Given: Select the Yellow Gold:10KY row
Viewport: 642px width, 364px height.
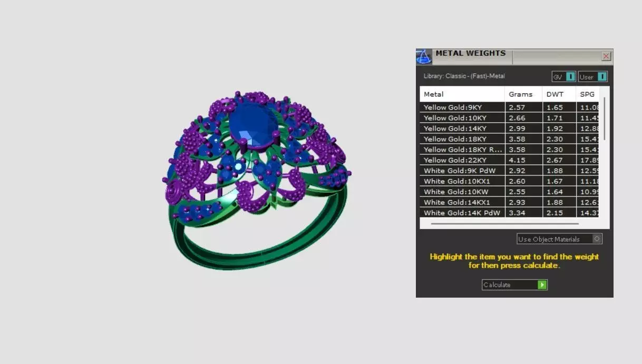Looking at the screenshot, I should [510, 118].
